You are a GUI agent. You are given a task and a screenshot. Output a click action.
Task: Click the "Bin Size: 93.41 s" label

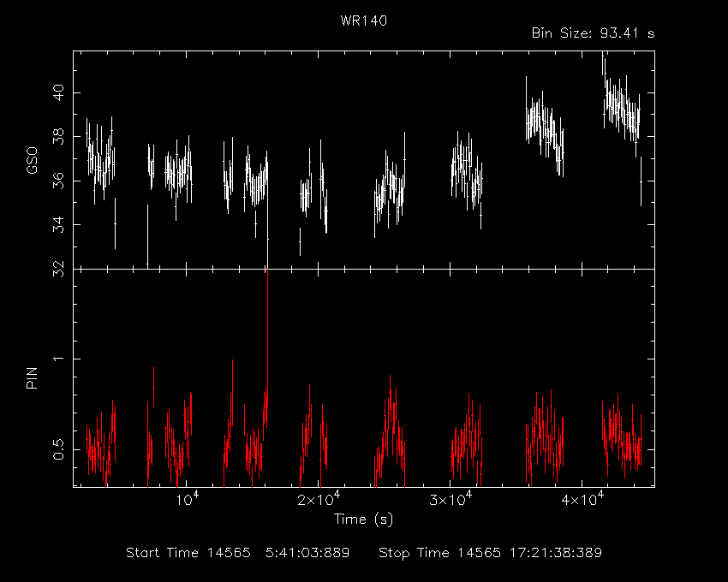pyautogui.click(x=593, y=33)
